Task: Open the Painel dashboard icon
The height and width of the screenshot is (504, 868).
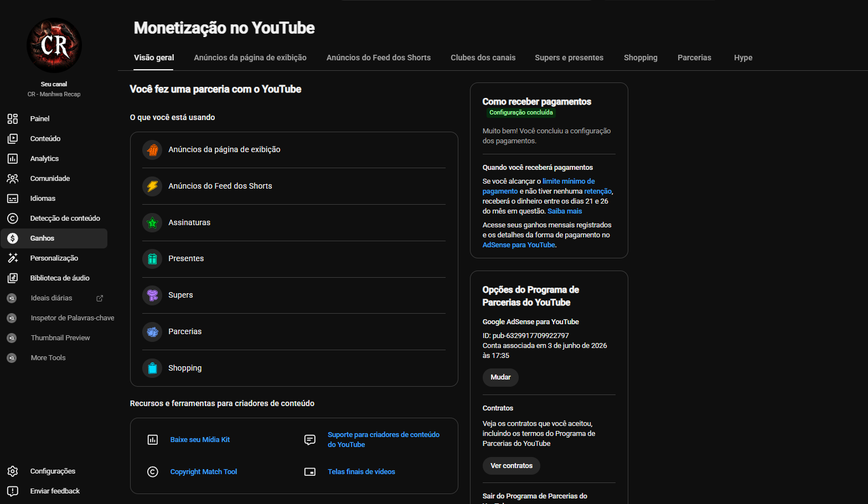Action: pos(13,119)
